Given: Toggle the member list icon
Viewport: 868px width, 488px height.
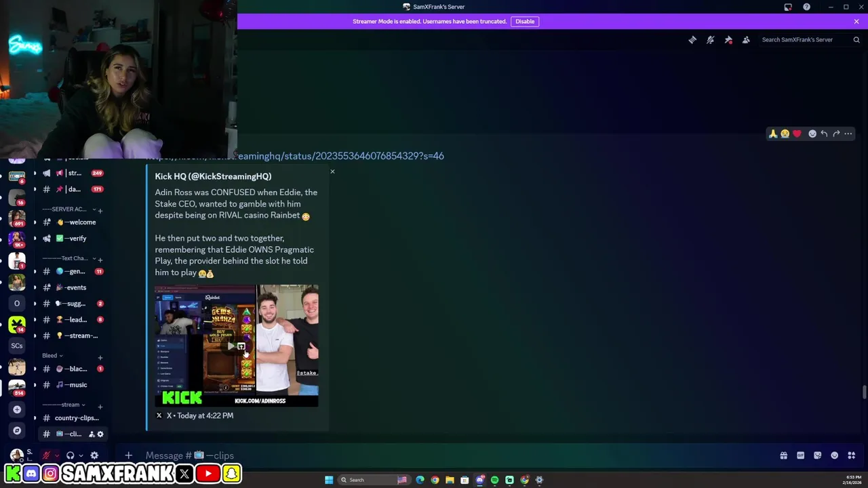Looking at the screenshot, I should (x=746, y=40).
